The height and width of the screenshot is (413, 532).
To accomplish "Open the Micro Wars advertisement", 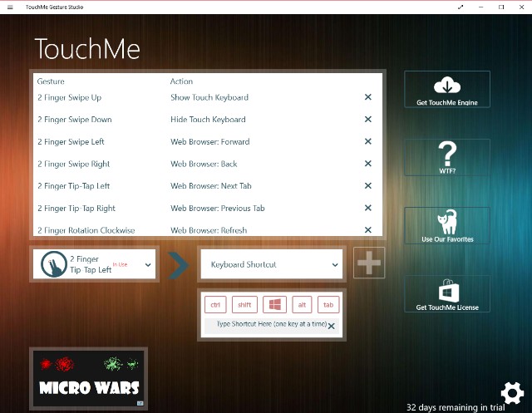I will point(89,378).
